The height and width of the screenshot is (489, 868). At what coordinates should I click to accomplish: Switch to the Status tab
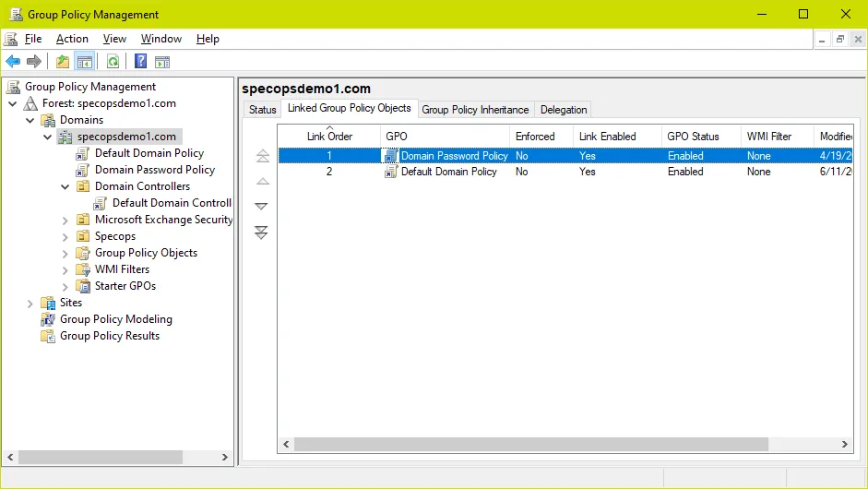(x=262, y=110)
